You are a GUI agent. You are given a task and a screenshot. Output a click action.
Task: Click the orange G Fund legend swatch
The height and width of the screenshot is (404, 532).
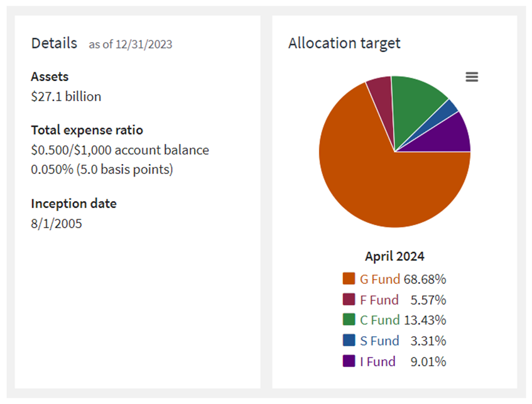click(349, 279)
